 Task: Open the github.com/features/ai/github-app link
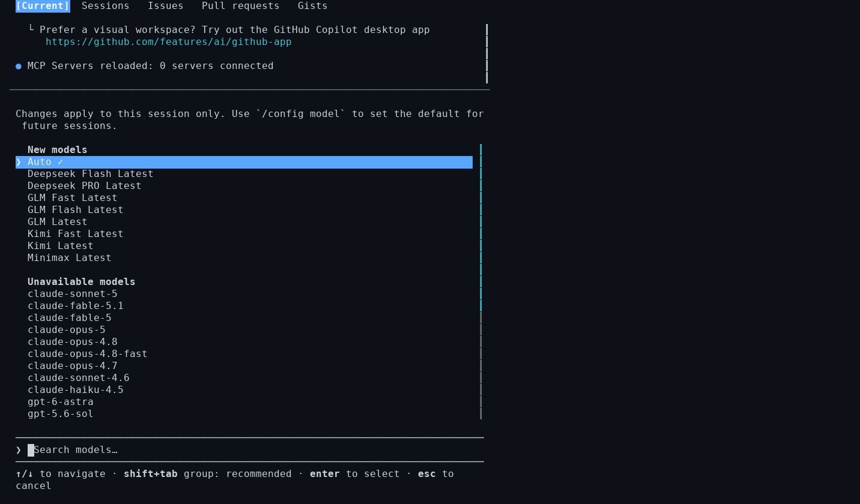169,42
